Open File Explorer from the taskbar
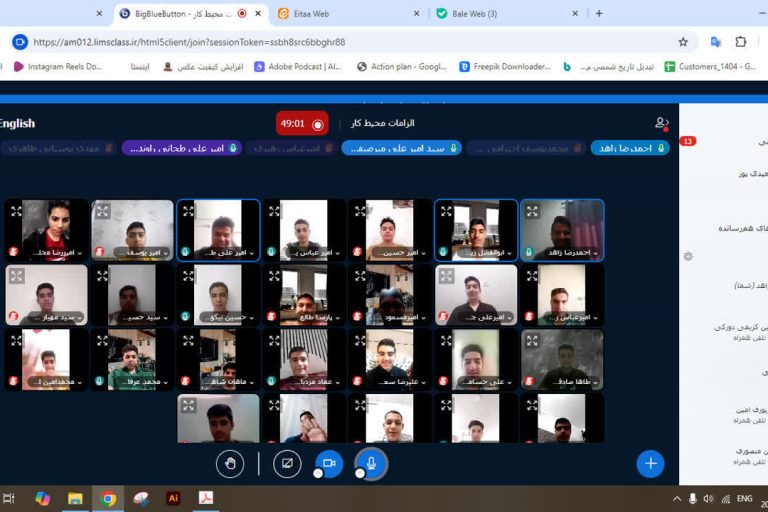 pyautogui.click(x=75, y=499)
